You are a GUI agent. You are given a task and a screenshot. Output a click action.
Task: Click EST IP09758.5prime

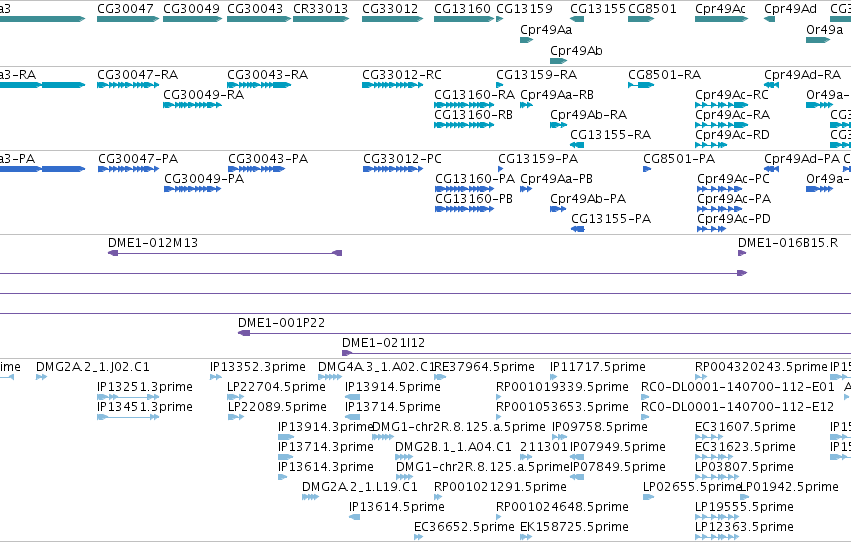pyautogui.click(x=558, y=437)
